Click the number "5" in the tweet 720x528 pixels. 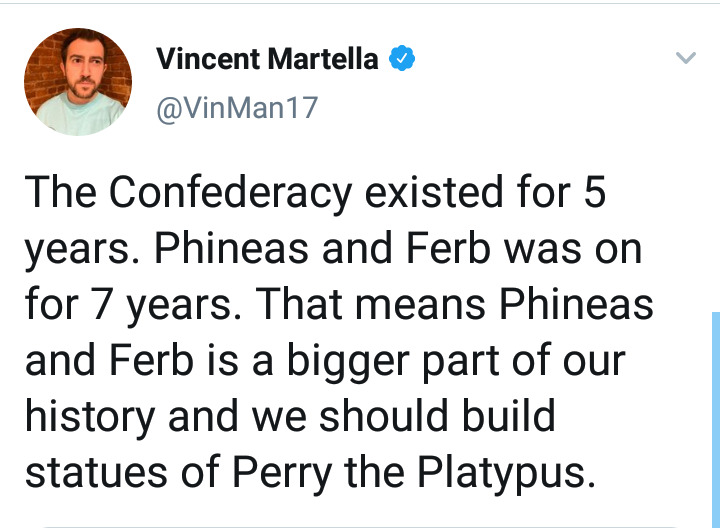(594, 194)
